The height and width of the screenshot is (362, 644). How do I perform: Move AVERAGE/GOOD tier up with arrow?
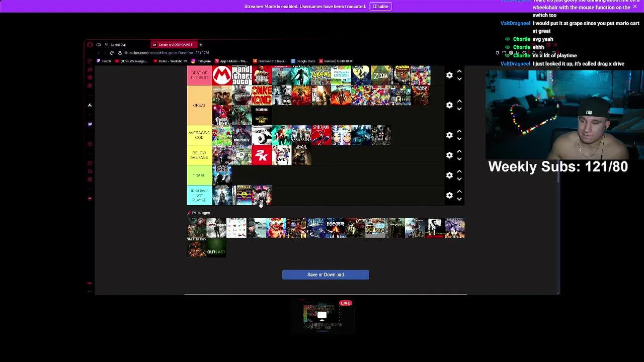[459, 132]
